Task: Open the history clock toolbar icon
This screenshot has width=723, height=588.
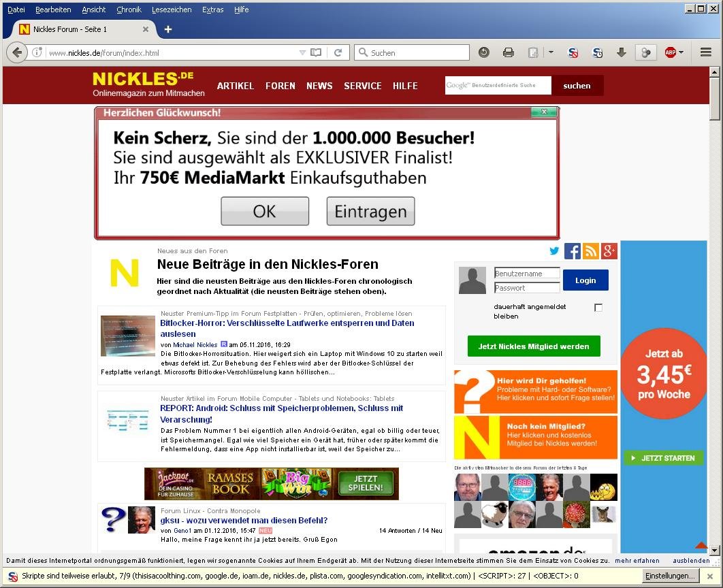Action: [x=483, y=52]
